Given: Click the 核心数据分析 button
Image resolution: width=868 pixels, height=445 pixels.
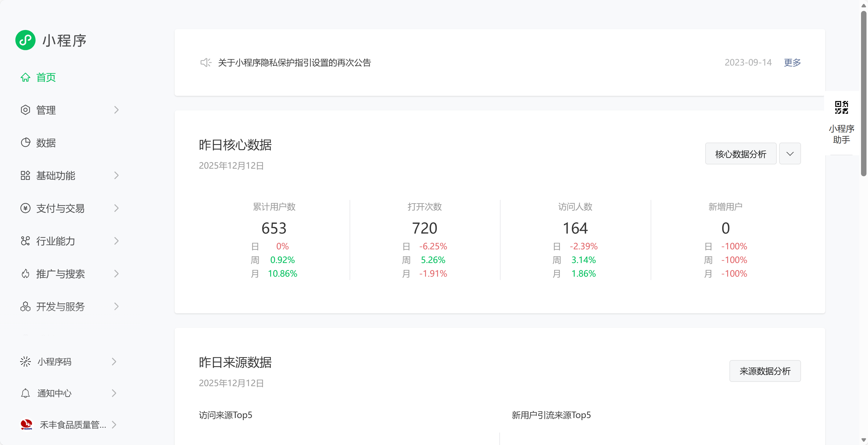Looking at the screenshot, I should [x=741, y=154].
